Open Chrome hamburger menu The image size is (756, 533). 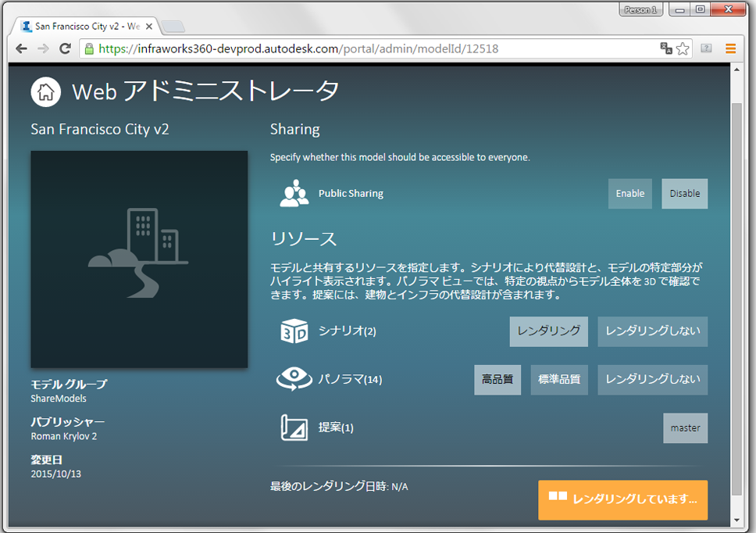[730, 48]
